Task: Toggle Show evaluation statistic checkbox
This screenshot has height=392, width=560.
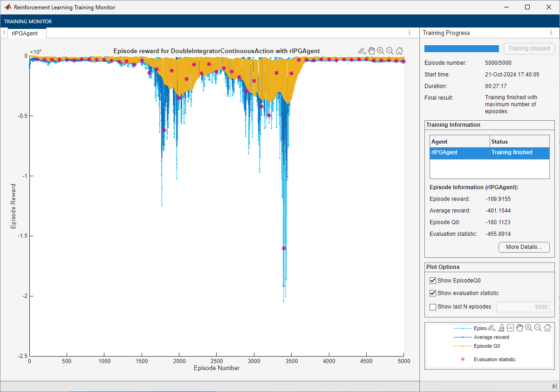Action: coord(433,293)
